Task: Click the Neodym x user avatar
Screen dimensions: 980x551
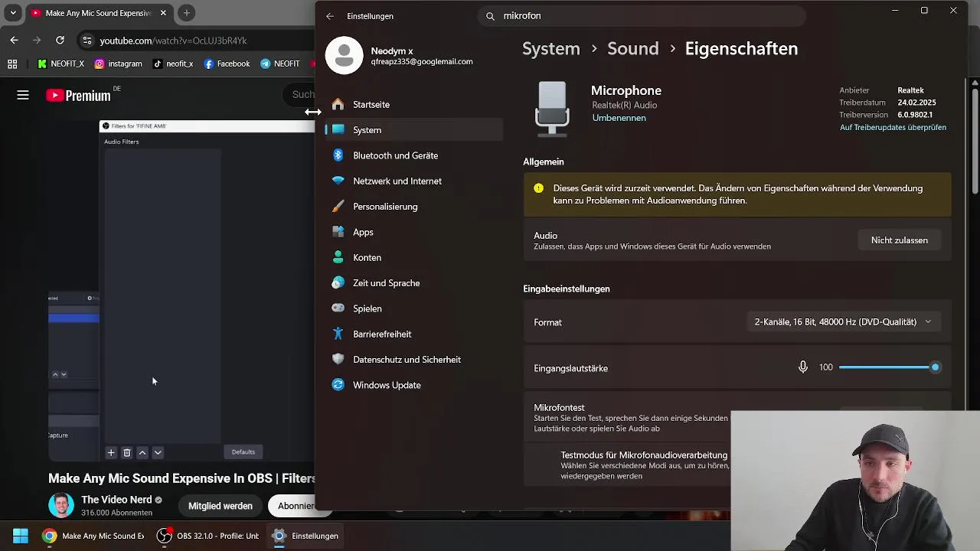Action: 344,55
